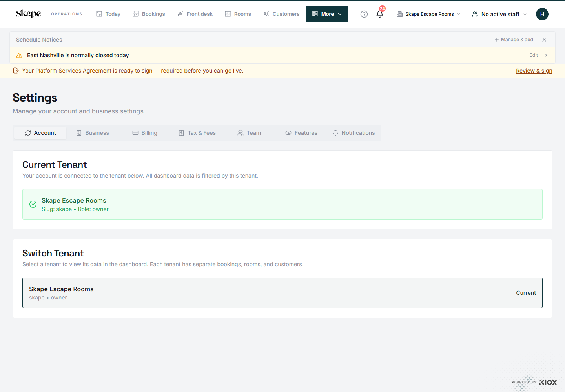Open notifications bell with 24 badge
The width and height of the screenshot is (565, 392).
(380, 14)
